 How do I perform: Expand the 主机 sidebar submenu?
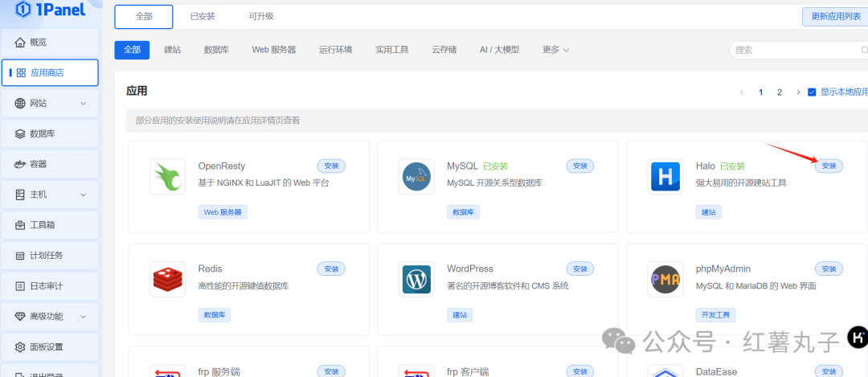tap(84, 195)
